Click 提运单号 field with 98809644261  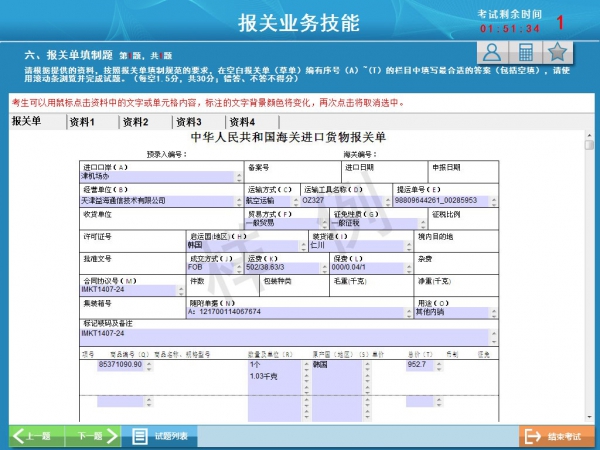(x=442, y=201)
